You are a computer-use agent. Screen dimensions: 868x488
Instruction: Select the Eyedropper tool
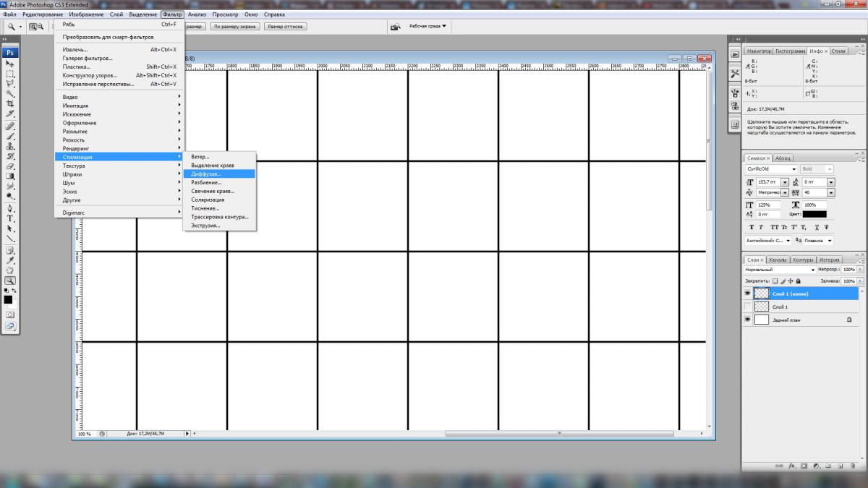click(11, 260)
